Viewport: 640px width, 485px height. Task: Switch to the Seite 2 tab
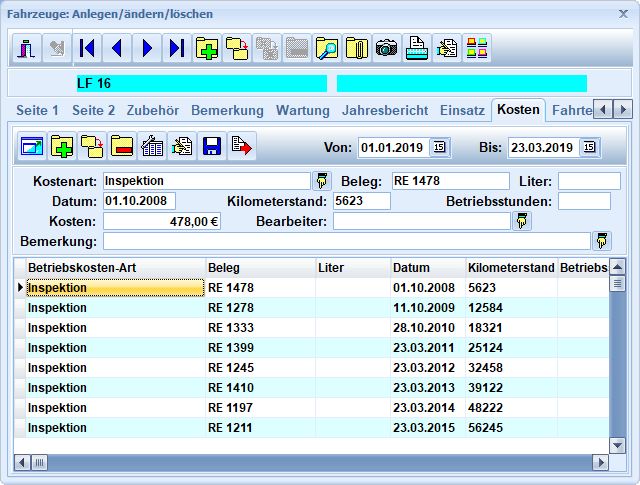coord(93,110)
